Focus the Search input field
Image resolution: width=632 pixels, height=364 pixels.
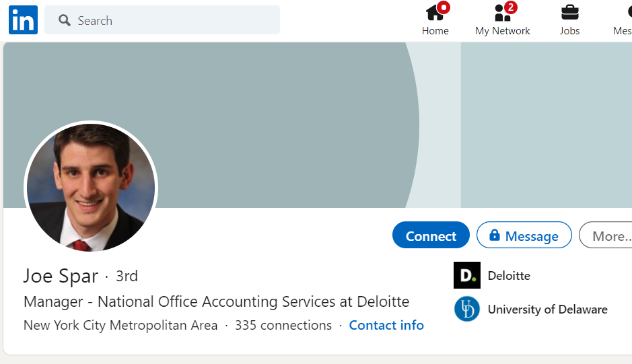point(175,20)
